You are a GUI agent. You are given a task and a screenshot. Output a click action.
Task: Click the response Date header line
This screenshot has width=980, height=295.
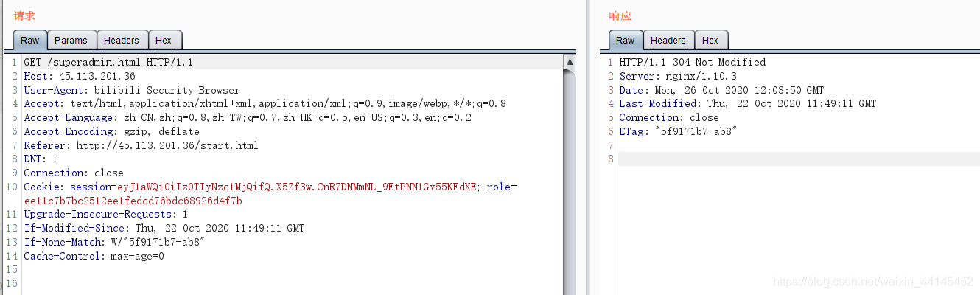tap(721, 90)
